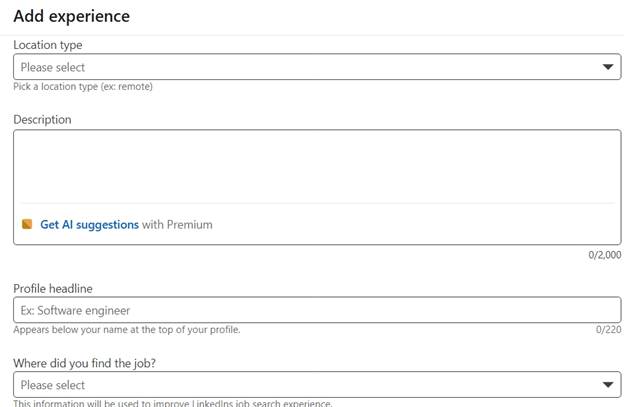Screen dimensions: 624x407
Task: Focus the Description text area
Action: tap(317, 166)
